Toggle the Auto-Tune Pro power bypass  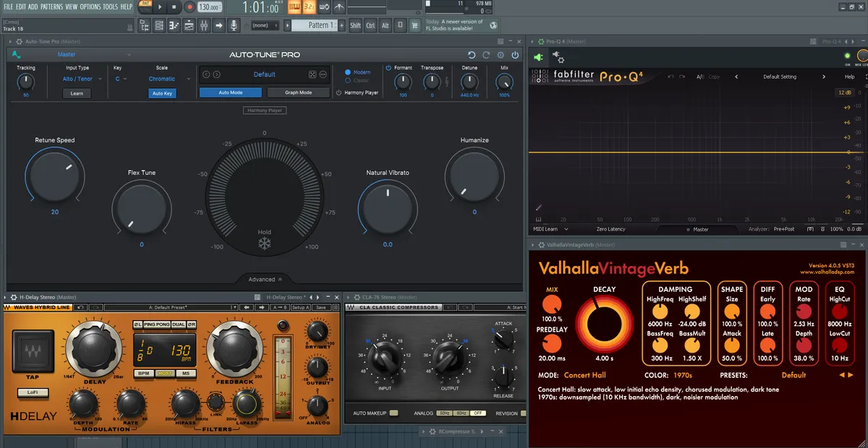[515, 55]
